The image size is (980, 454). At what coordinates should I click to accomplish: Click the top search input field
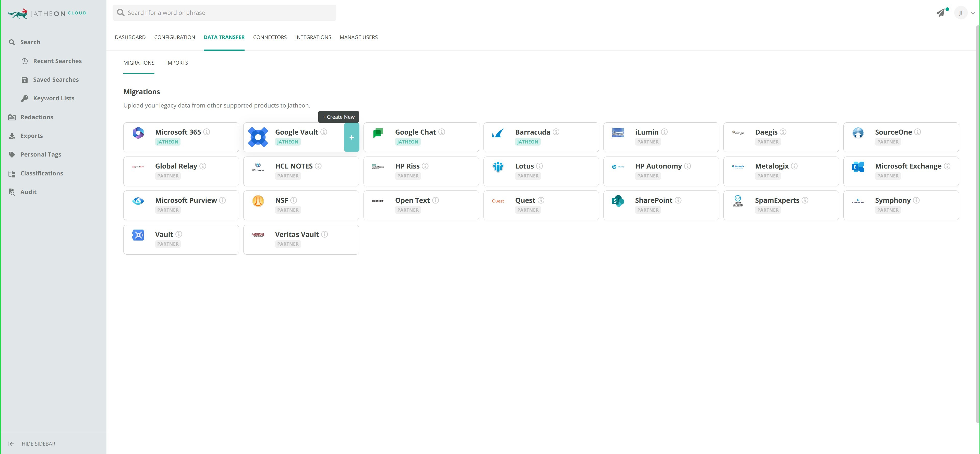tap(224, 13)
